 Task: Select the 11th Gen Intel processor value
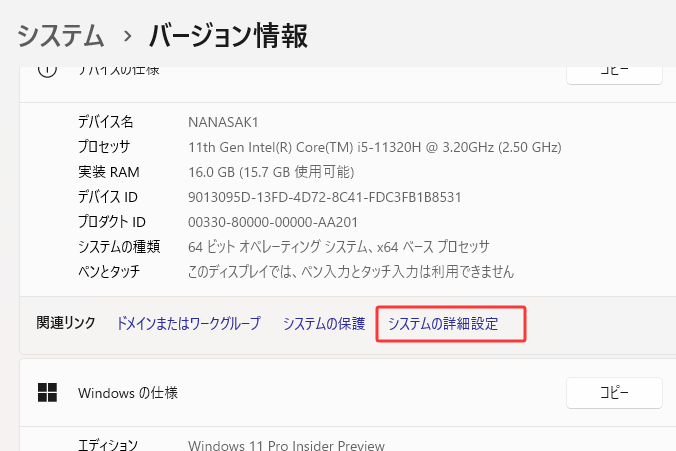coord(375,147)
